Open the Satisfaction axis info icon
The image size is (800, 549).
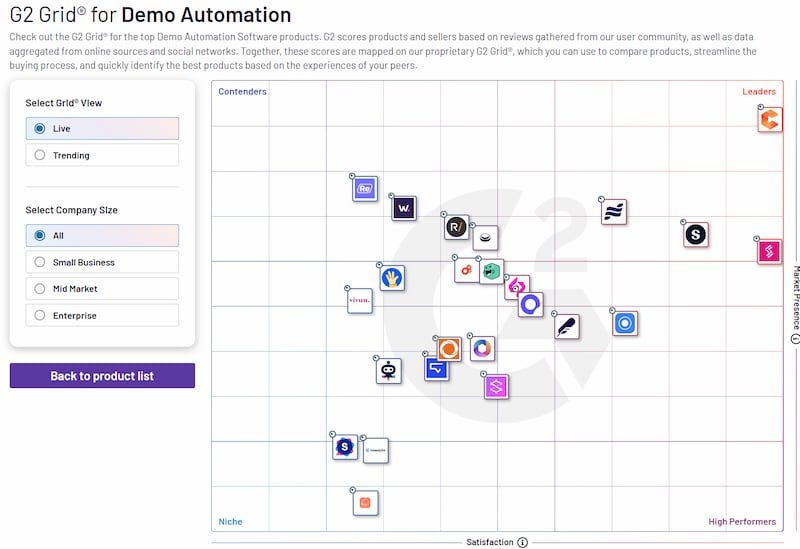click(522, 542)
